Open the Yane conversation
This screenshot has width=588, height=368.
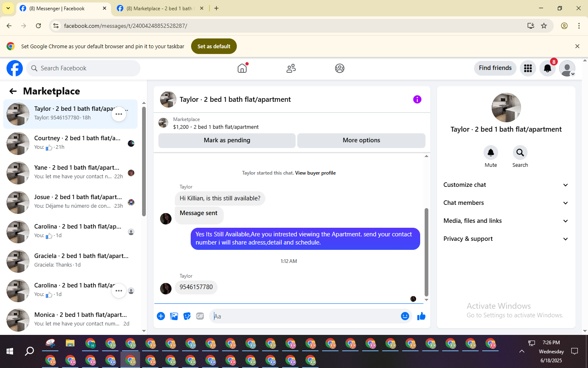(x=70, y=173)
